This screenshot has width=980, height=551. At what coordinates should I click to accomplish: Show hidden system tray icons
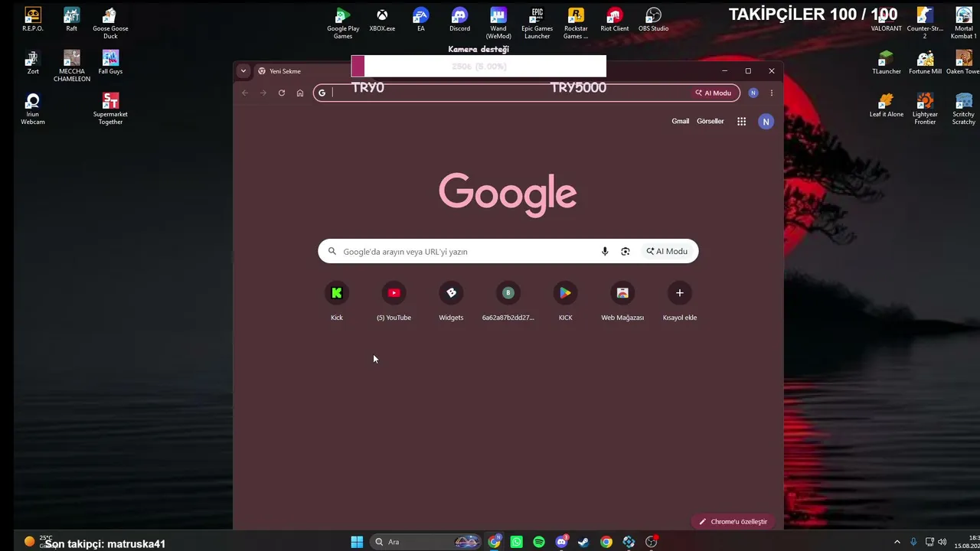pos(897,542)
